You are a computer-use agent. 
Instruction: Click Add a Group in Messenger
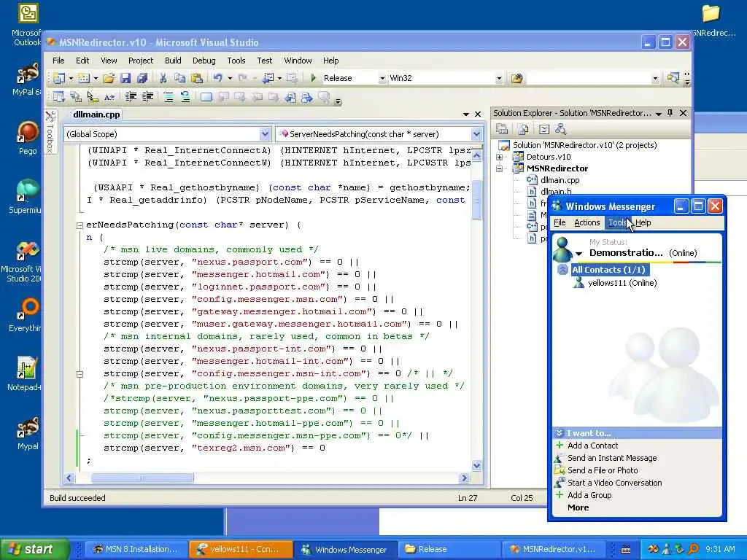pyautogui.click(x=589, y=495)
